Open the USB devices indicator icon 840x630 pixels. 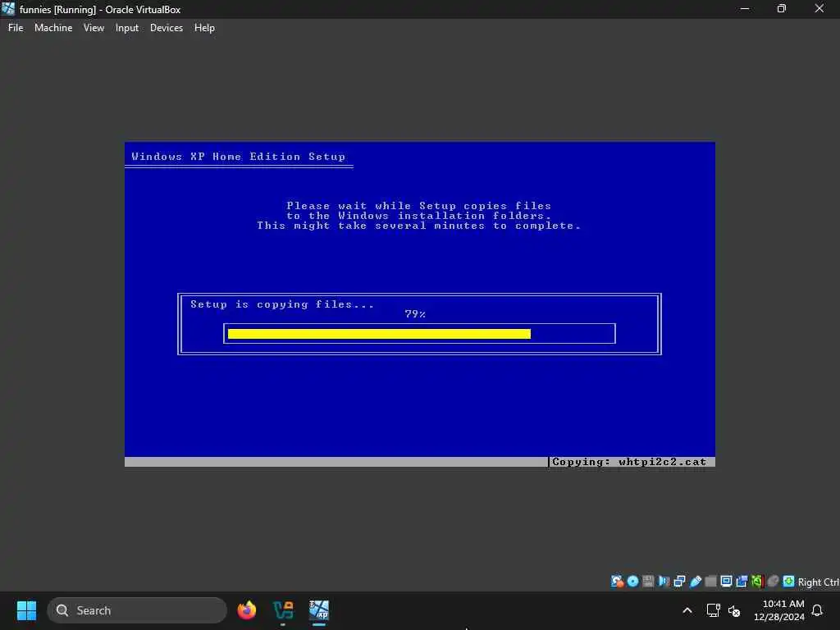(x=696, y=582)
